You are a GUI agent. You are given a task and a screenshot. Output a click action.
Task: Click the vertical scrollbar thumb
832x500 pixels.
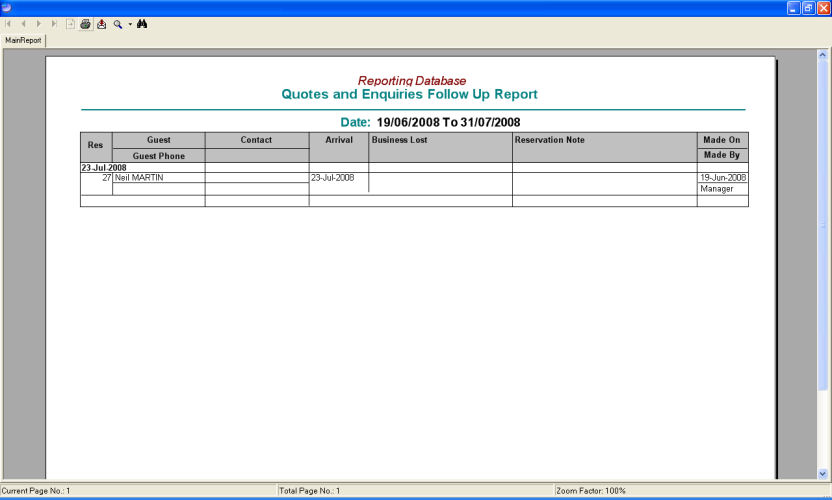click(822, 225)
